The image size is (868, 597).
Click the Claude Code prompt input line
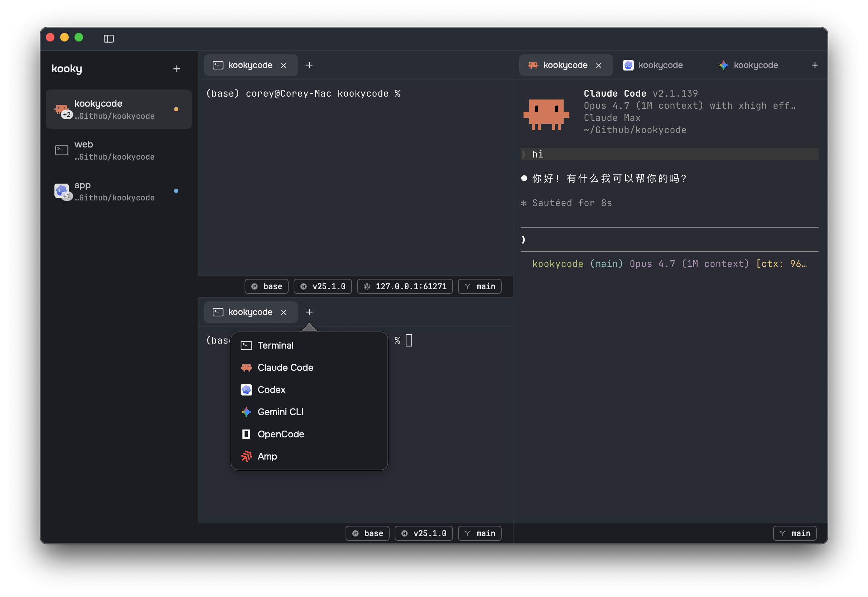[669, 239]
